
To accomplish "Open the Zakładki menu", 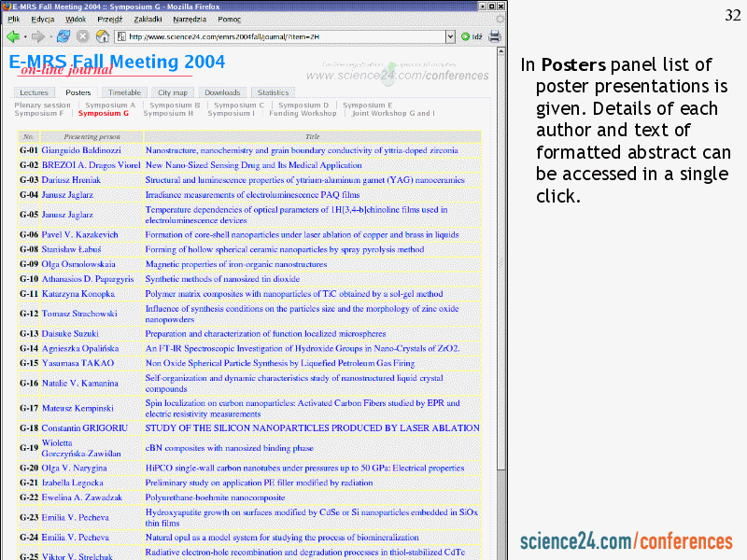I will 148,19.
